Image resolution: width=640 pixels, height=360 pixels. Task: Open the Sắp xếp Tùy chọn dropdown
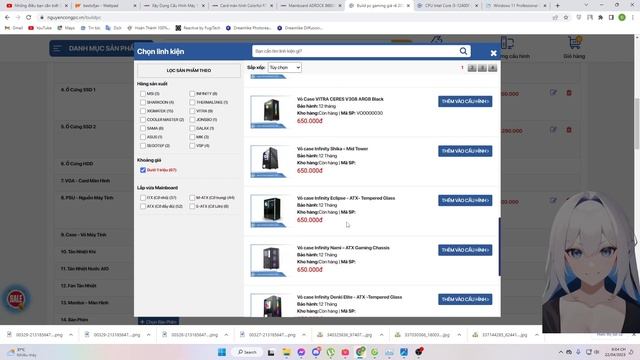coord(284,67)
